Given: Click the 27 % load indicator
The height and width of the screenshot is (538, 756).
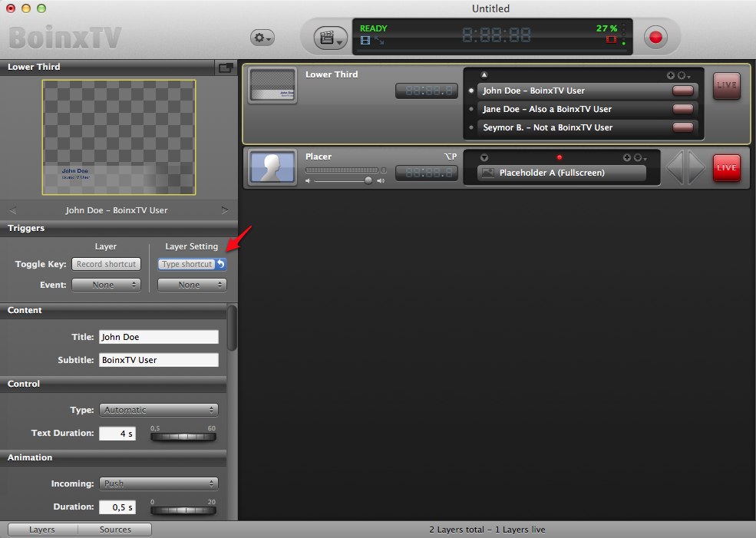Looking at the screenshot, I should coord(606,28).
